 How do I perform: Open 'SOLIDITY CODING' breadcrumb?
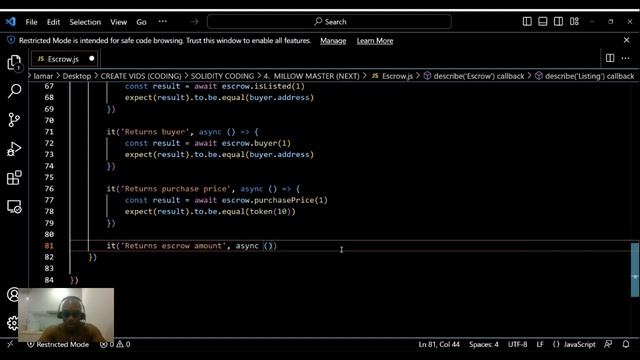pyautogui.click(x=222, y=76)
